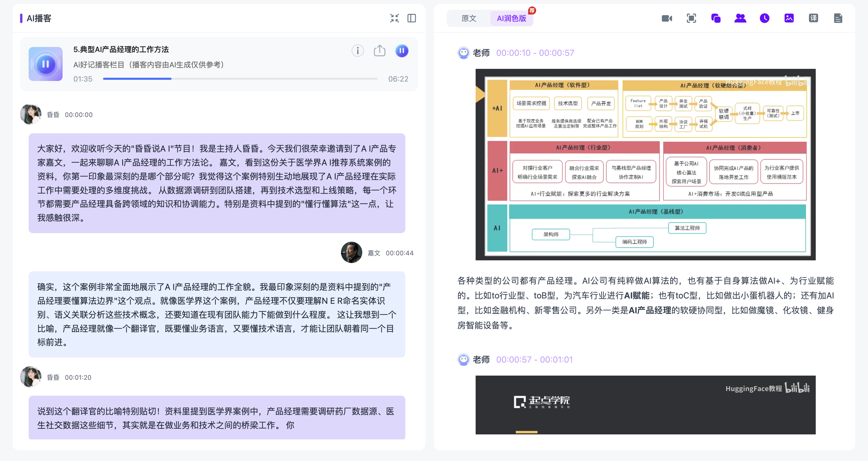868x461 pixels.
Task: Open translation via the 译 icon
Action: (x=813, y=18)
